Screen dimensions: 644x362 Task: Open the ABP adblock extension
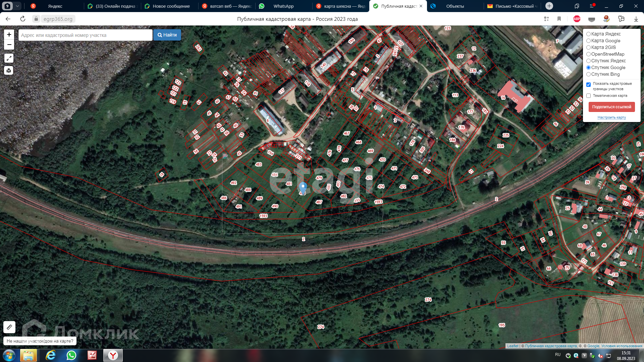pyautogui.click(x=577, y=19)
